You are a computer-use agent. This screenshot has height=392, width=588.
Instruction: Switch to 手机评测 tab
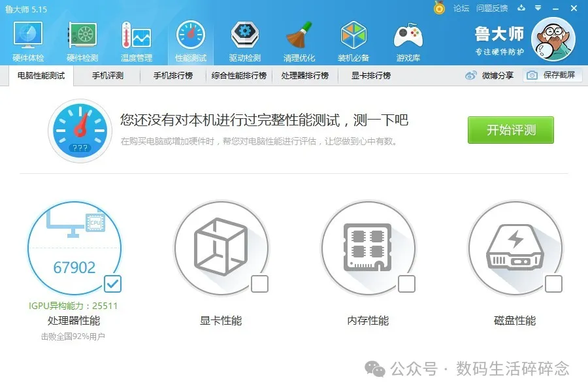click(108, 76)
